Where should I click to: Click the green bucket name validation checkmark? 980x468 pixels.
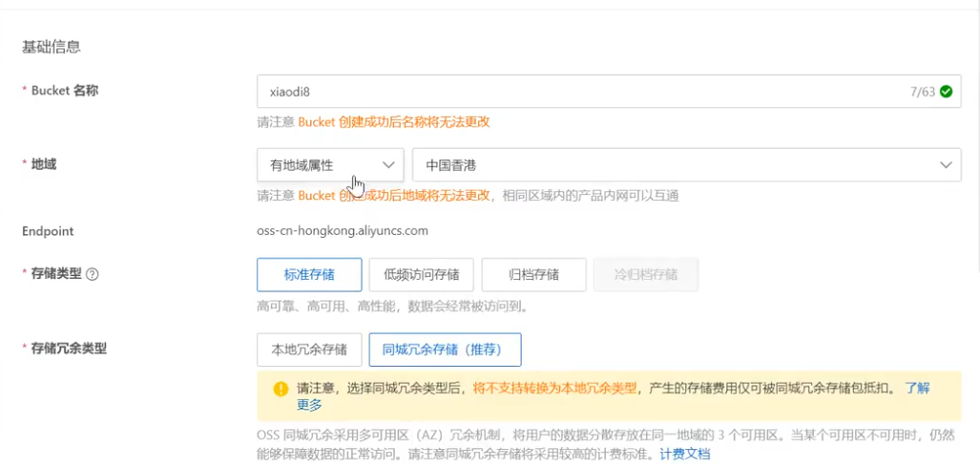tap(946, 92)
